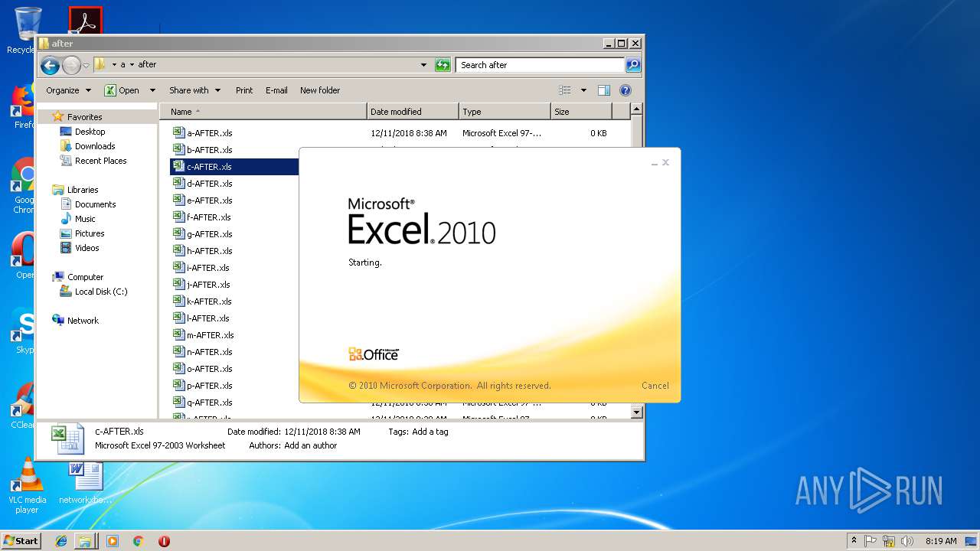
Task: Open Desktop in the navigation pane
Action: click(x=90, y=132)
